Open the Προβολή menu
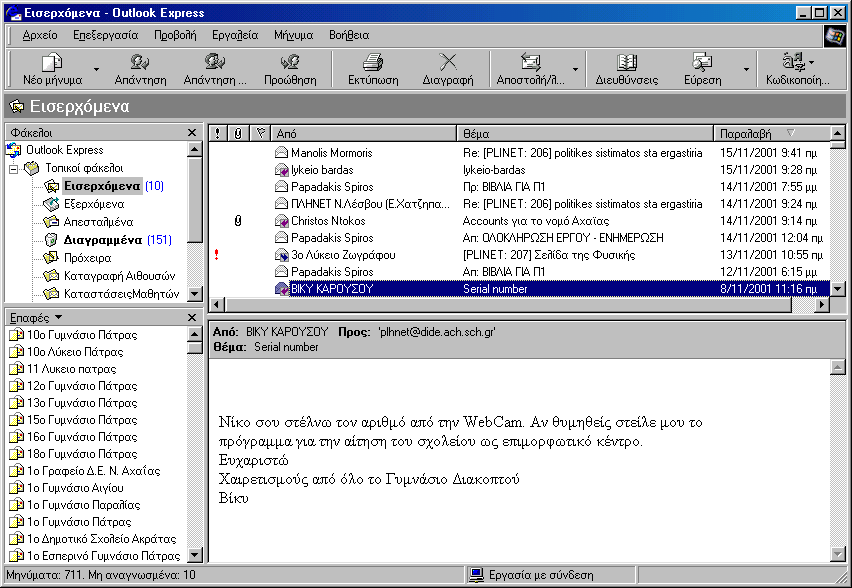The height and width of the screenshot is (588, 852). coord(175,35)
